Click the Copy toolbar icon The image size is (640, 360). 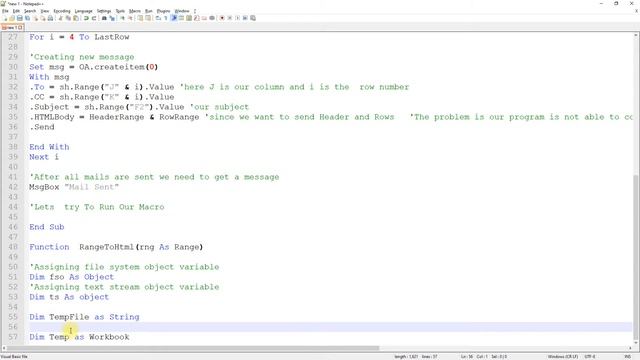point(68,18)
